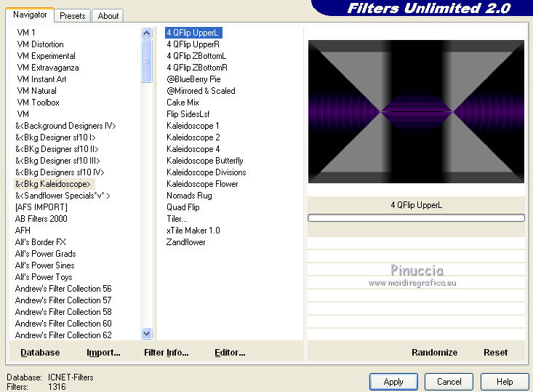Open Filter Info...
Viewport: 533px width, 392px height.
click(167, 352)
